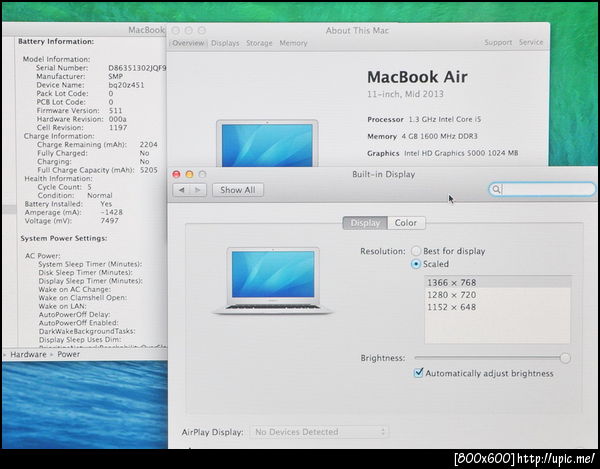Select 1280 × 720 resolution
This screenshot has width=600, height=469.
click(497, 295)
